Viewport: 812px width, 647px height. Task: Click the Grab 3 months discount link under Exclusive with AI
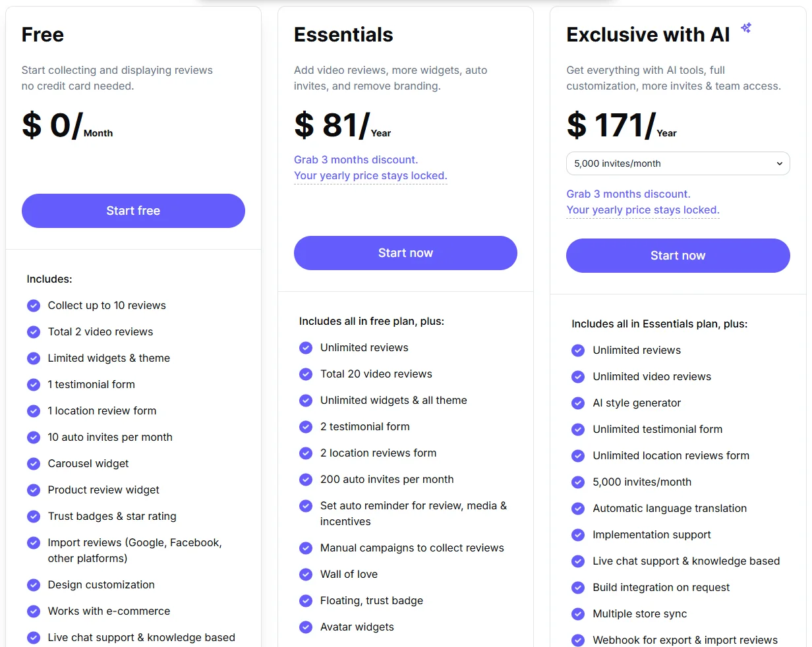click(x=627, y=194)
